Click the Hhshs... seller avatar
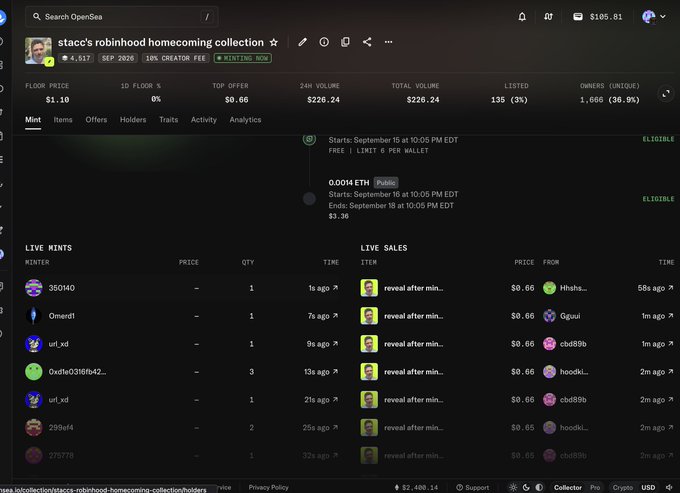 click(x=549, y=288)
